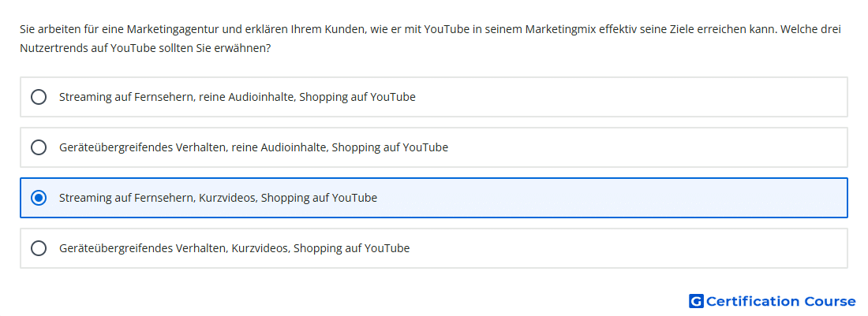This screenshot has width=868, height=316.
Task: Click the blue G logo icon
Action: (x=696, y=301)
